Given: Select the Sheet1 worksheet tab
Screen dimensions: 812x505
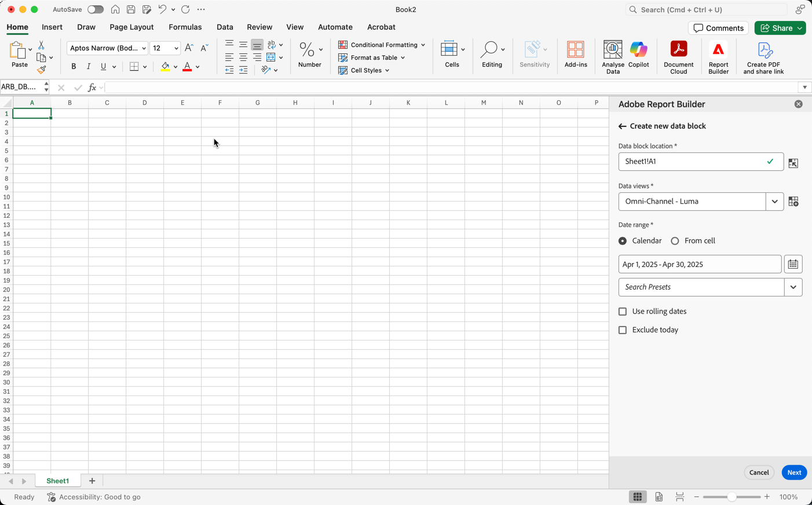Looking at the screenshot, I should [57, 481].
